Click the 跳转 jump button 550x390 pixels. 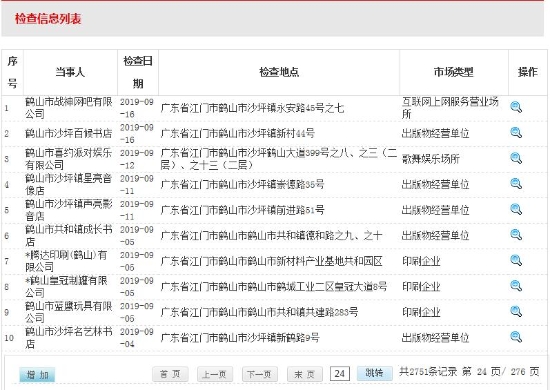tap(375, 373)
